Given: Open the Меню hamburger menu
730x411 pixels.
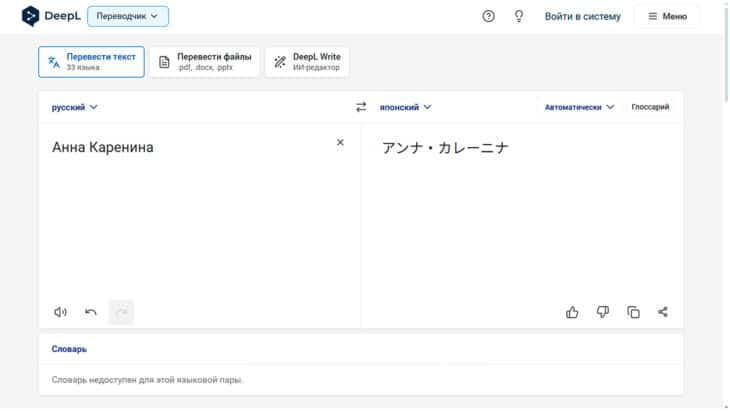Looking at the screenshot, I should 668,16.
